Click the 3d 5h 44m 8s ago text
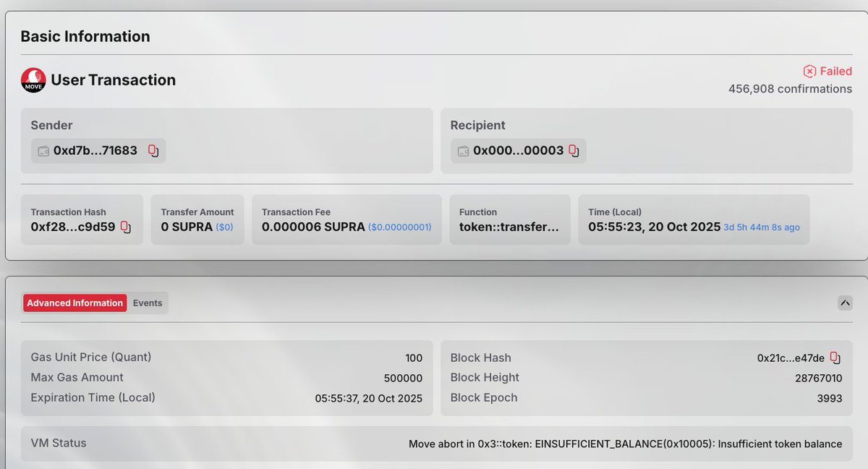Screen dimensions: 868x469 [762, 227]
